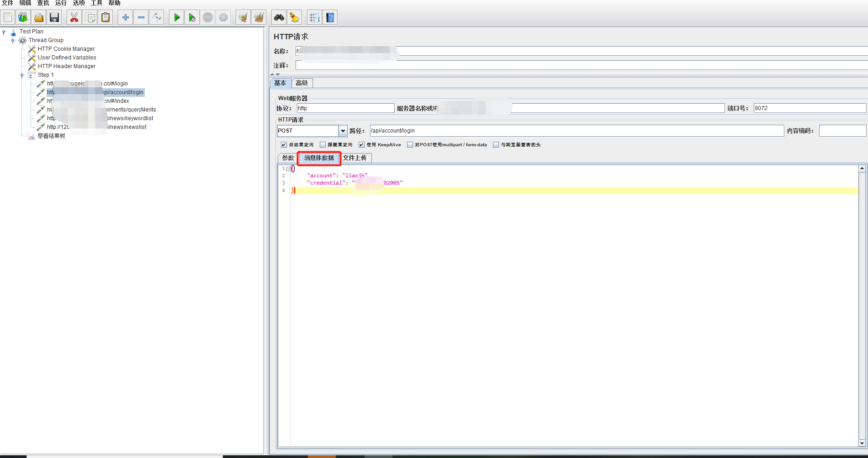Image resolution: width=868 pixels, height=458 pixels.
Task: Open the POST method dropdown
Action: pyautogui.click(x=343, y=131)
